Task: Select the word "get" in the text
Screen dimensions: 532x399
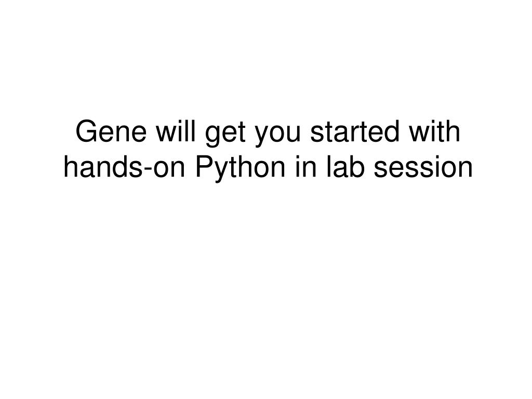Action: point(225,134)
